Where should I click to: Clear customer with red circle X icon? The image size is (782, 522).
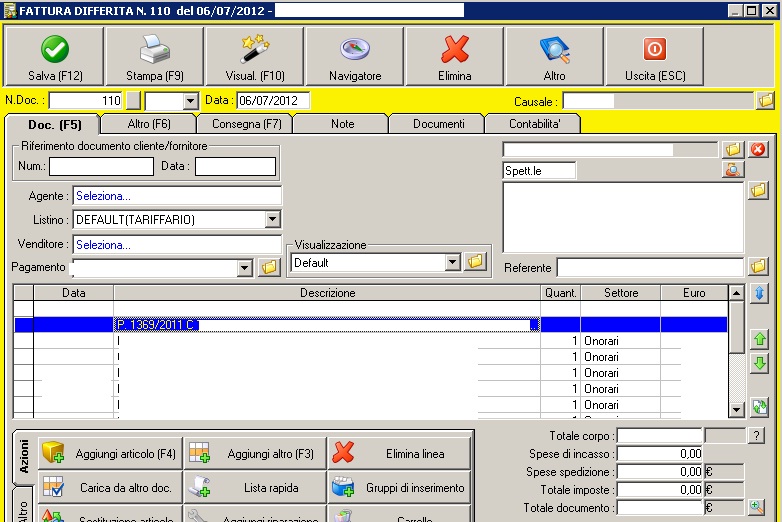(x=758, y=149)
